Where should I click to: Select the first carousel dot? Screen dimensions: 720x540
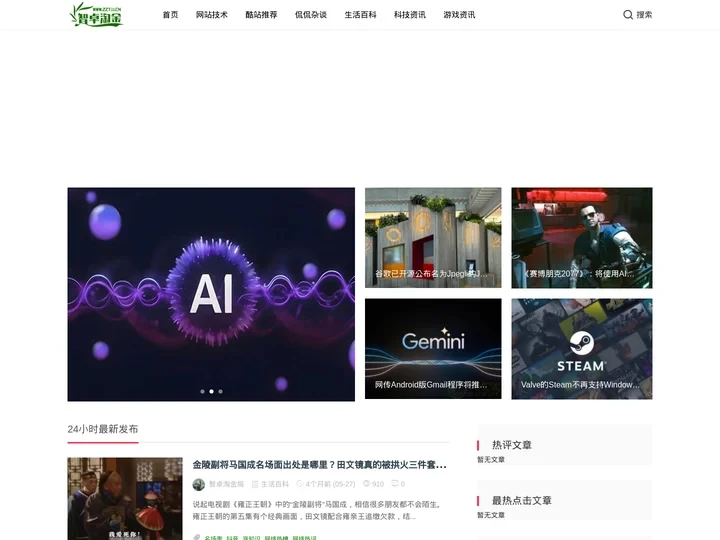[202, 392]
